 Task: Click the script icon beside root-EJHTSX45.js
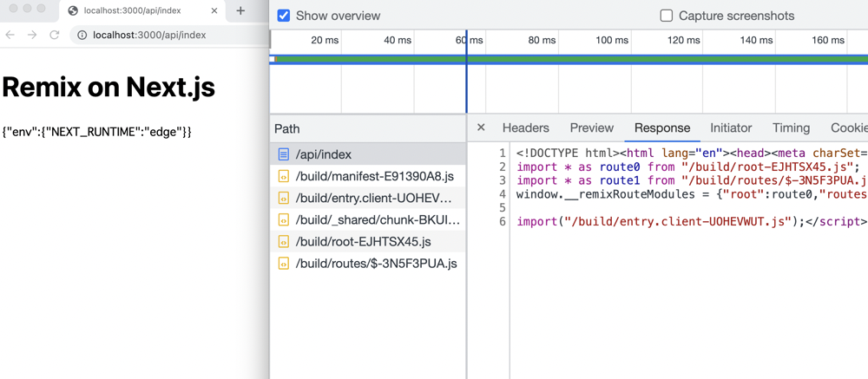(x=284, y=242)
